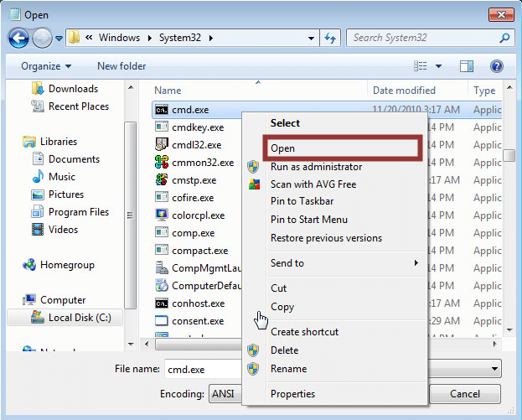This screenshot has height=420, width=522.
Task: Open the Music library
Action: (x=61, y=177)
